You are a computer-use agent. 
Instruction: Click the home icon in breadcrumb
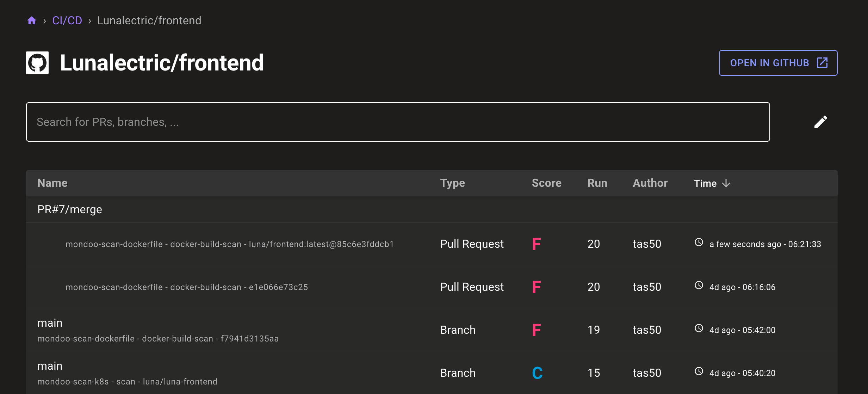[x=32, y=20]
